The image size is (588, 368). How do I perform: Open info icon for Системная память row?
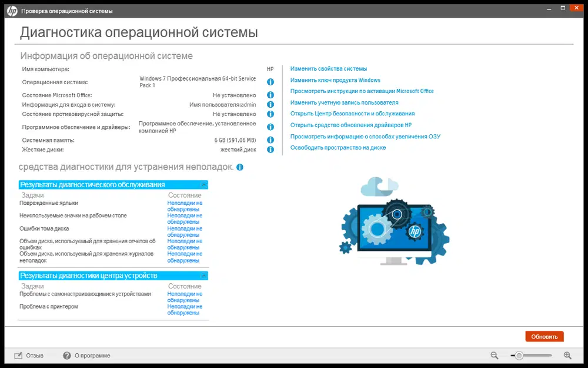tap(270, 140)
